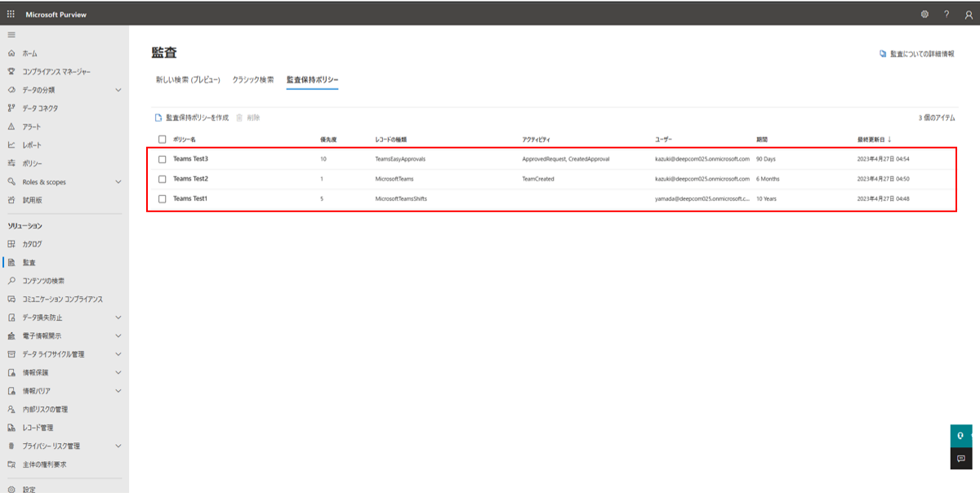
Task: Open the Teams Test3 policy name
Action: click(190, 159)
